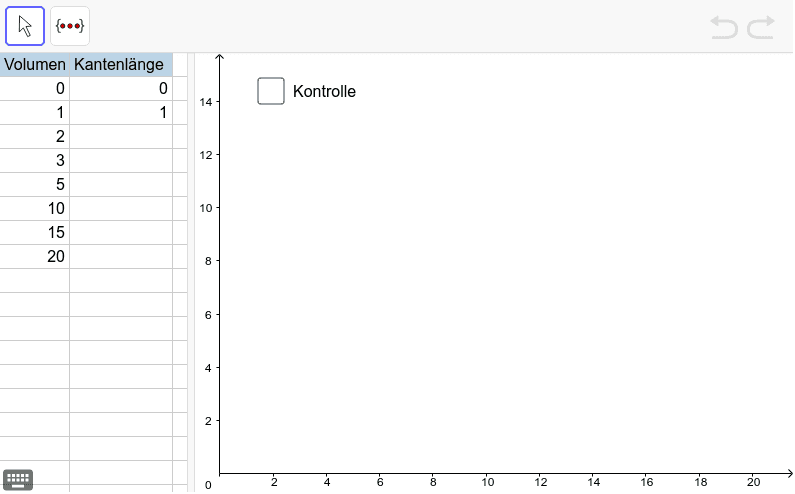
Task: Click the Volumen cell containing 20
Action: [x=35, y=257]
